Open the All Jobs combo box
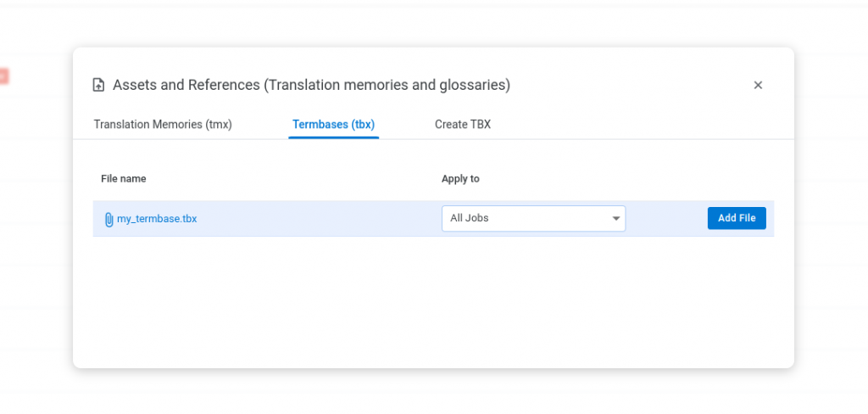 tap(534, 218)
